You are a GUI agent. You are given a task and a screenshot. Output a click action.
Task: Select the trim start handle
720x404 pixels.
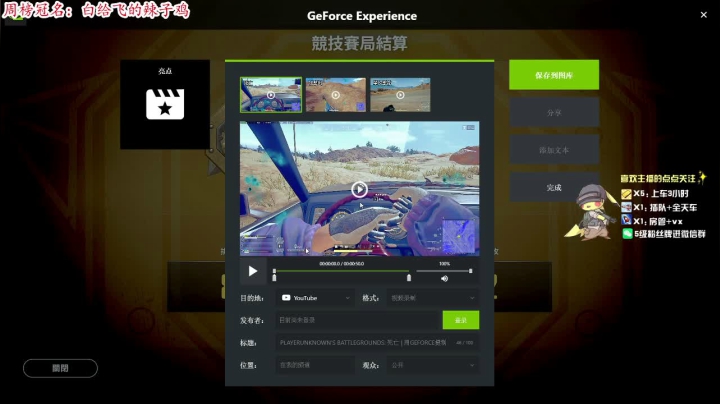[274, 277]
